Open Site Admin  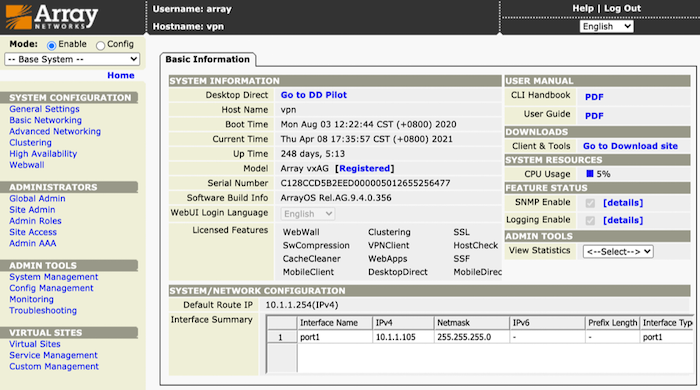tap(32, 210)
